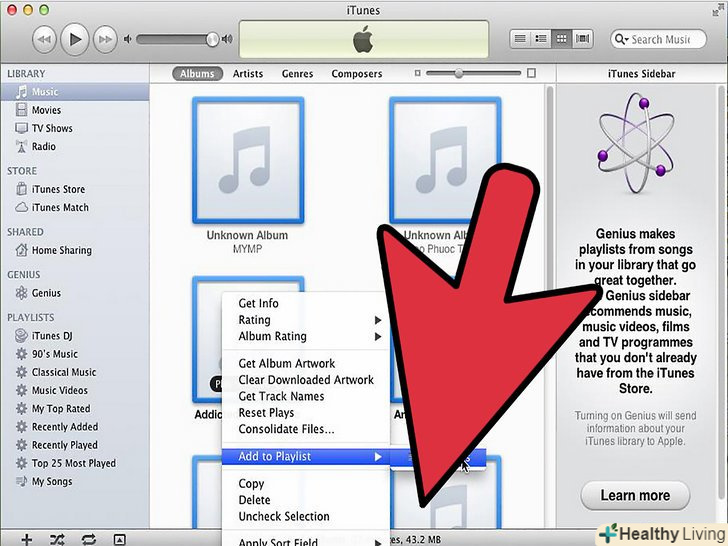Image resolution: width=728 pixels, height=546 pixels.
Task: Switch to Cover Flow view
Action: 582,39
